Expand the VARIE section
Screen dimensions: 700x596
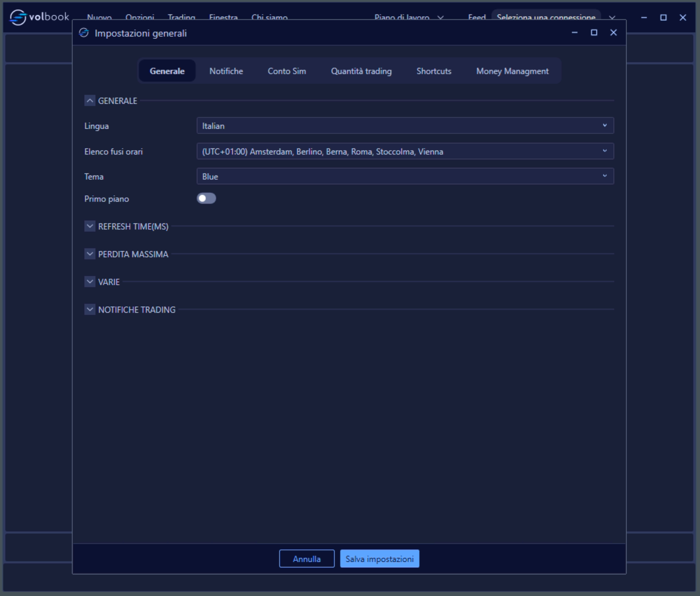90,282
